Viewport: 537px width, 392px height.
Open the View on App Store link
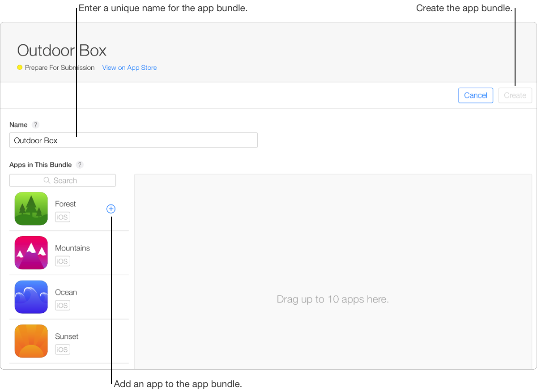[x=129, y=68]
